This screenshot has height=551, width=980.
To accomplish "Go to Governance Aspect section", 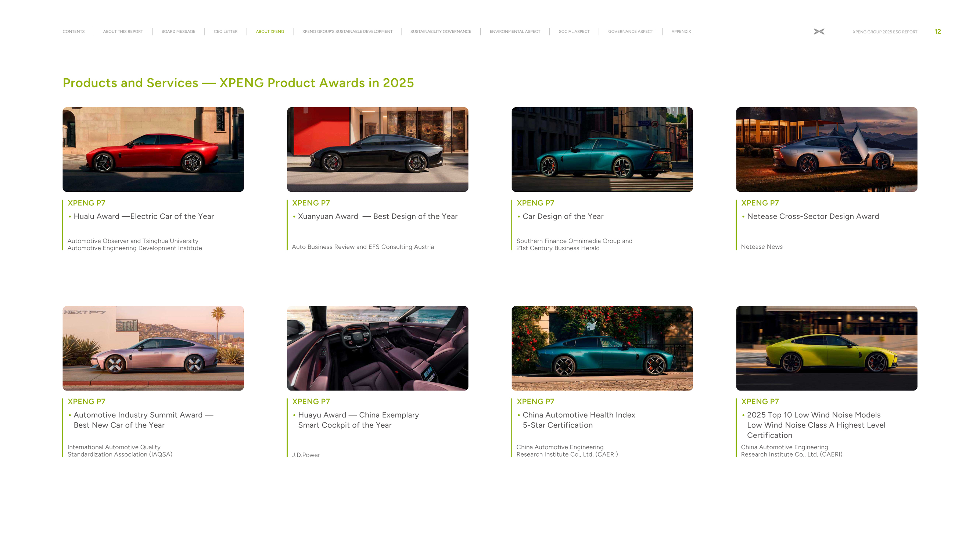I will click(x=630, y=32).
